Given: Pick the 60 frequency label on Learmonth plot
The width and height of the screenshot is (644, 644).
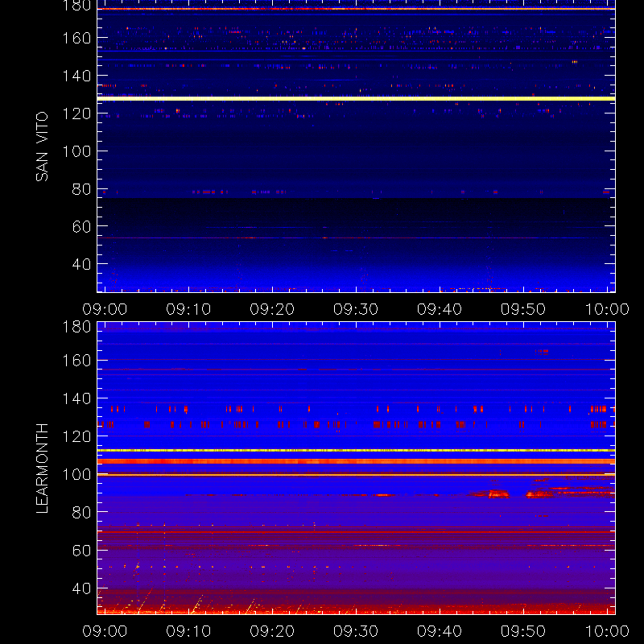Looking at the screenshot, I should [x=81, y=551].
